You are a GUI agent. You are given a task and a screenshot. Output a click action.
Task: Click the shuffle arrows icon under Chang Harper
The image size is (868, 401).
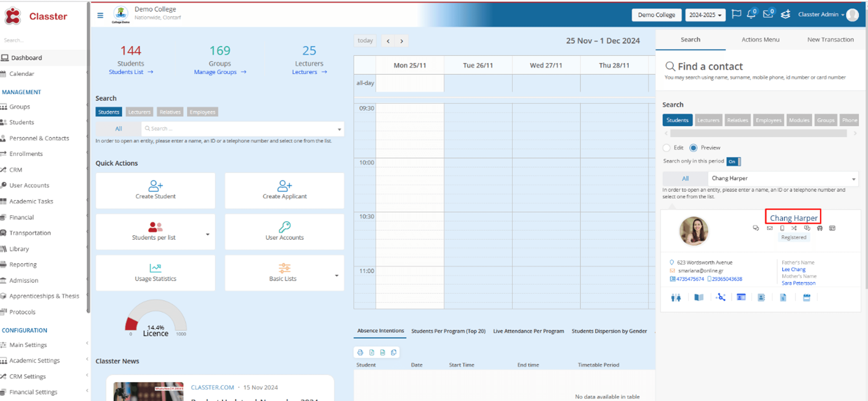(x=794, y=228)
